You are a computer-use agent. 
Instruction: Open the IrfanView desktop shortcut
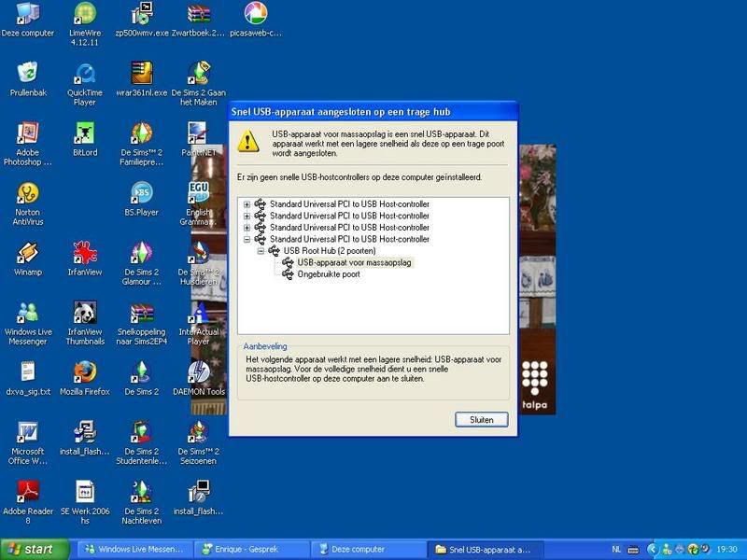(85, 259)
